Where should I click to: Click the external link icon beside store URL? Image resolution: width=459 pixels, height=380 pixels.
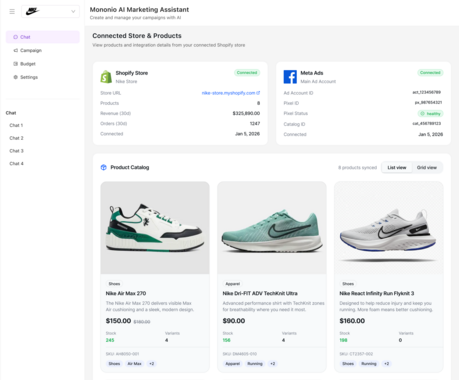pos(258,93)
